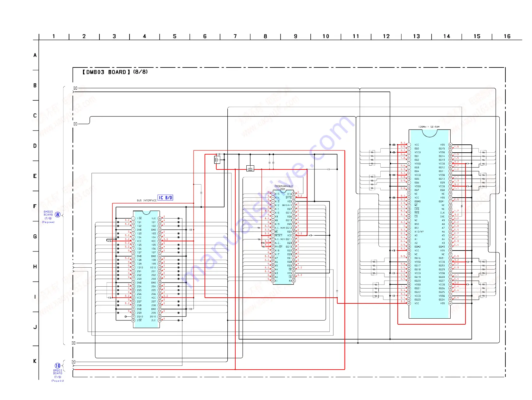Click the boxed component symbol left of the ground symbol

[217, 160]
